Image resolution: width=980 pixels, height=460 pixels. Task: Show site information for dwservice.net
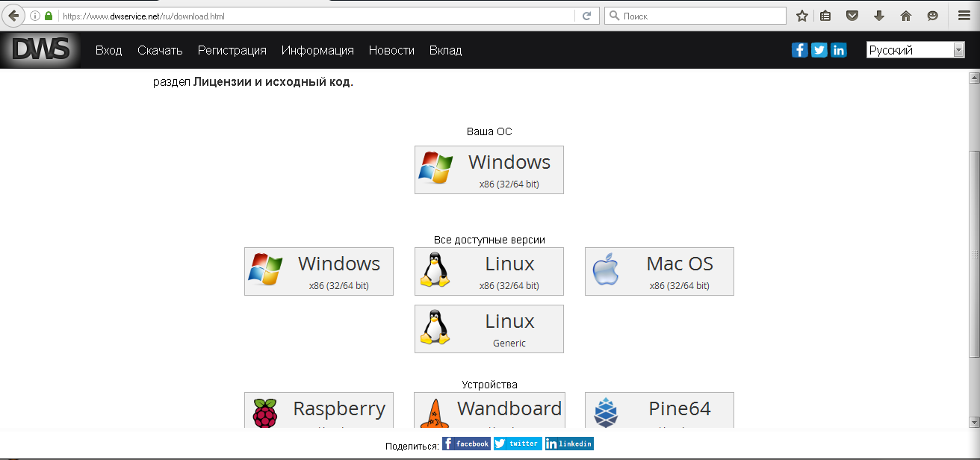[34, 16]
